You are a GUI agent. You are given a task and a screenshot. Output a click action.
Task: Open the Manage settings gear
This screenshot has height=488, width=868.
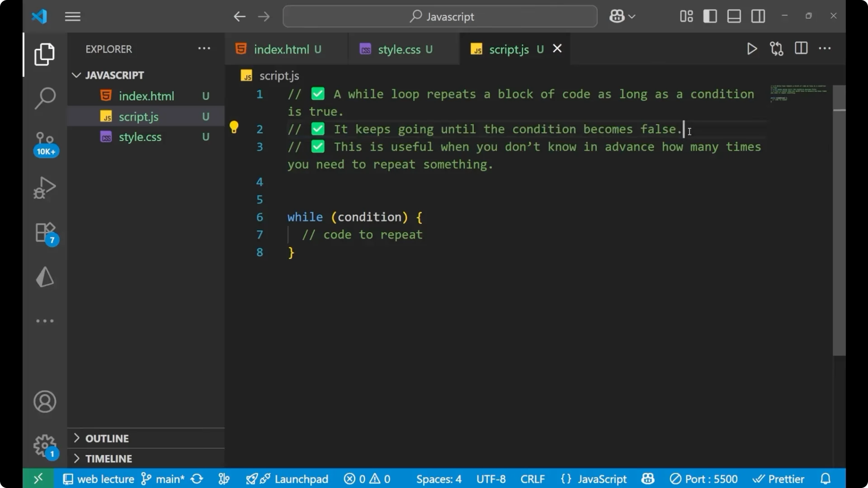[x=44, y=445]
